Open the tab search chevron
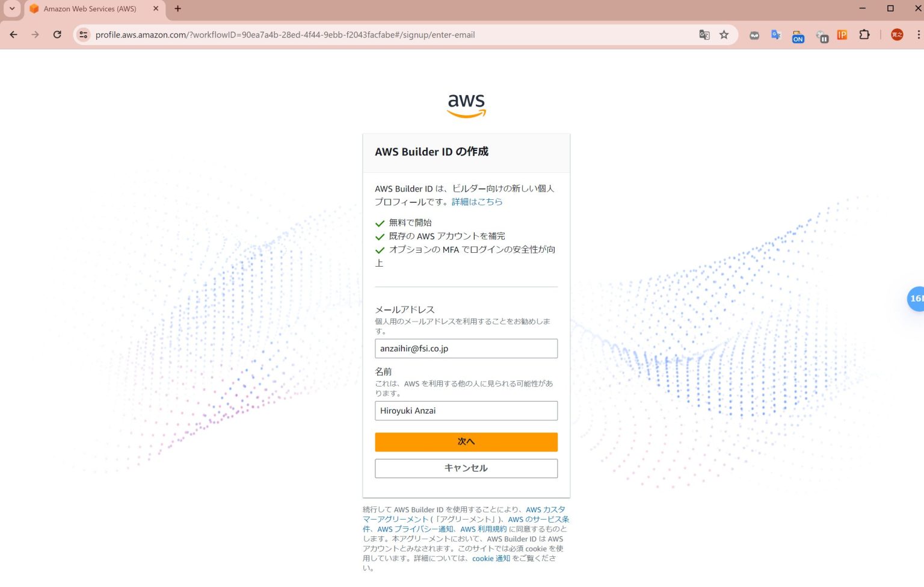 (x=11, y=8)
